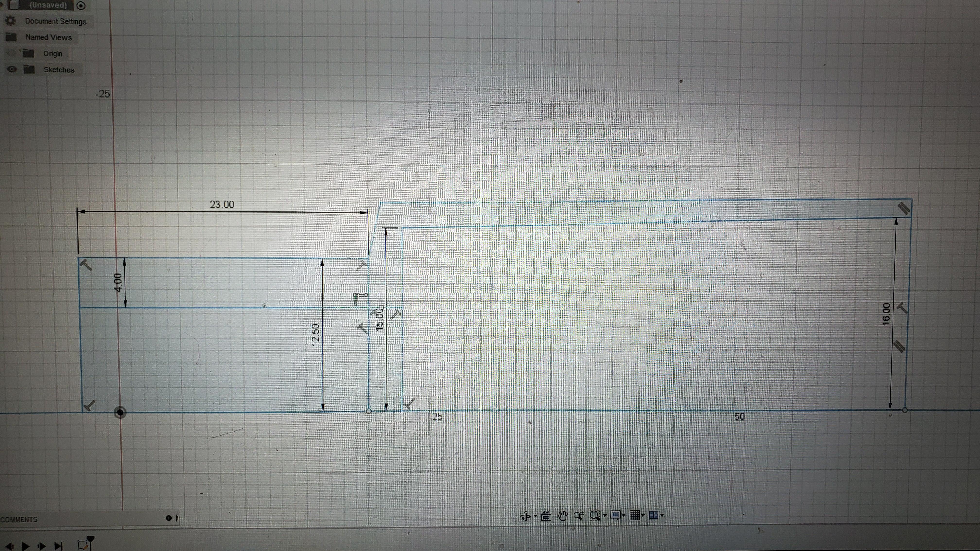980x551 pixels.
Task: Open Display Settings monitor icon
Action: click(x=615, y=516)
